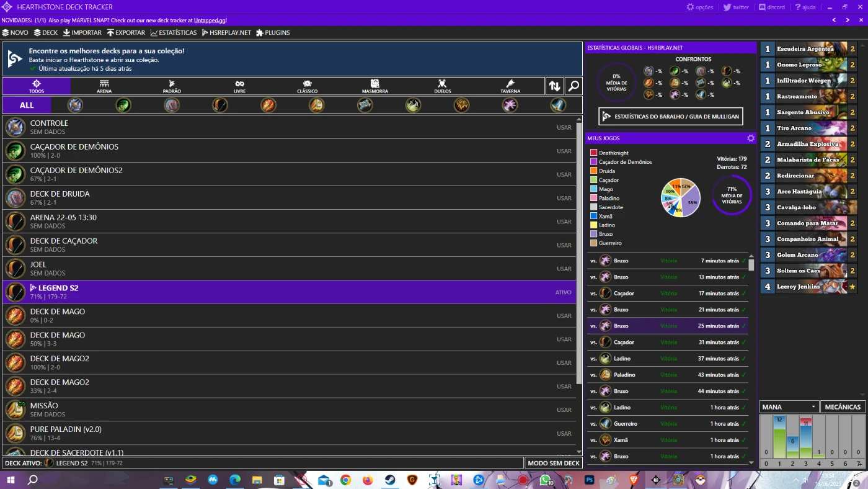The image size is (868, 489).
Task: Switch to the MASMORRA deck tab
Action: (374, 86)
